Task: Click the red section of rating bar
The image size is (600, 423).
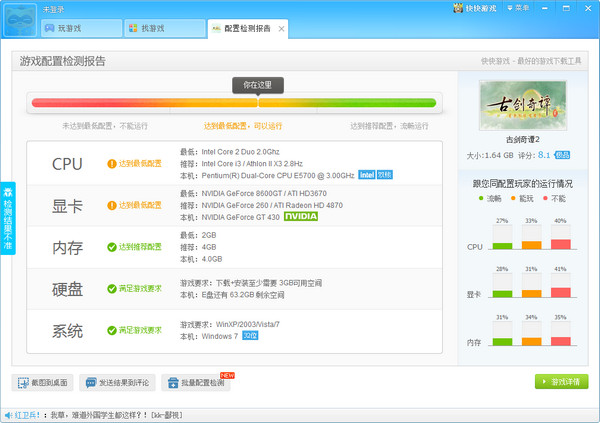Action: pos(99,103)
